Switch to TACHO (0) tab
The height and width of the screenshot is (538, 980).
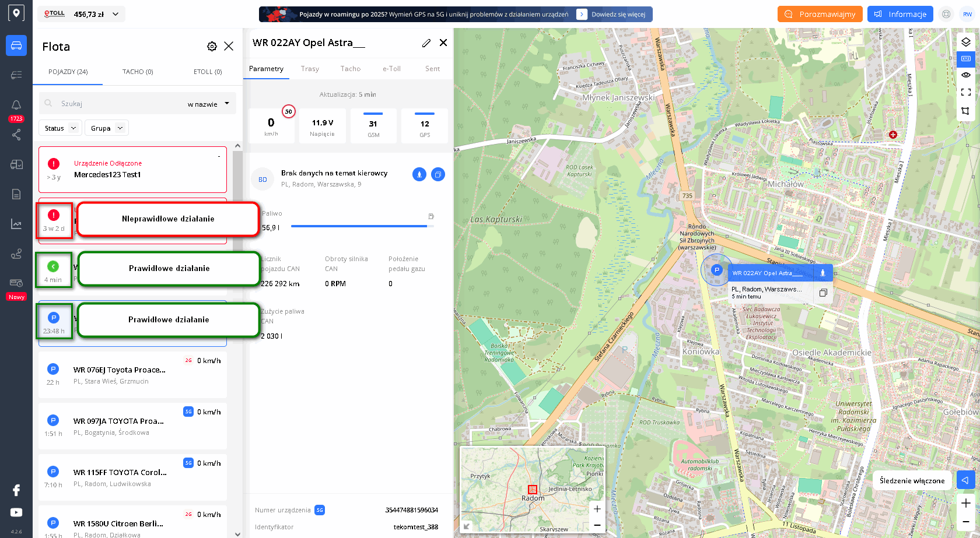click(x=138, y=72)
